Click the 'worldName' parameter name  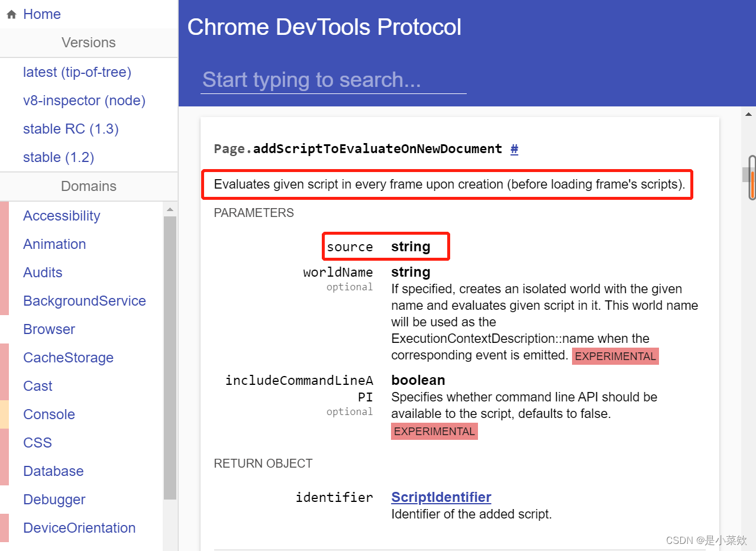tap(338, 273)
